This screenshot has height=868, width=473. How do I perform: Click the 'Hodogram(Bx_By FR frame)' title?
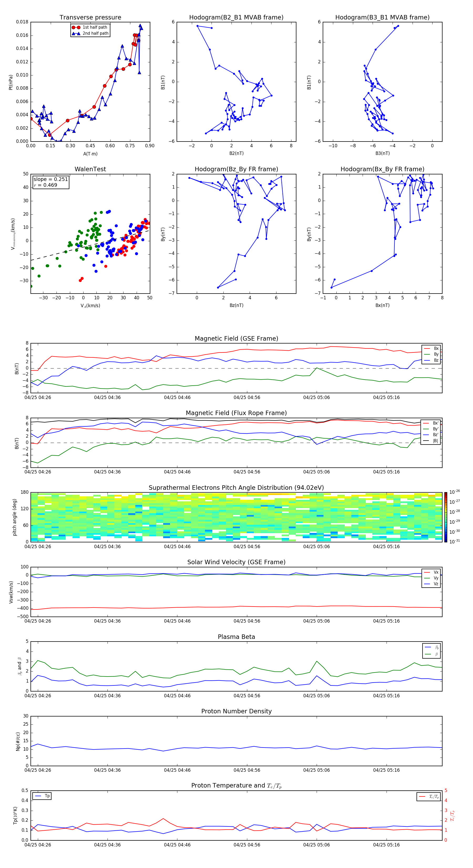tap(382, 169)
